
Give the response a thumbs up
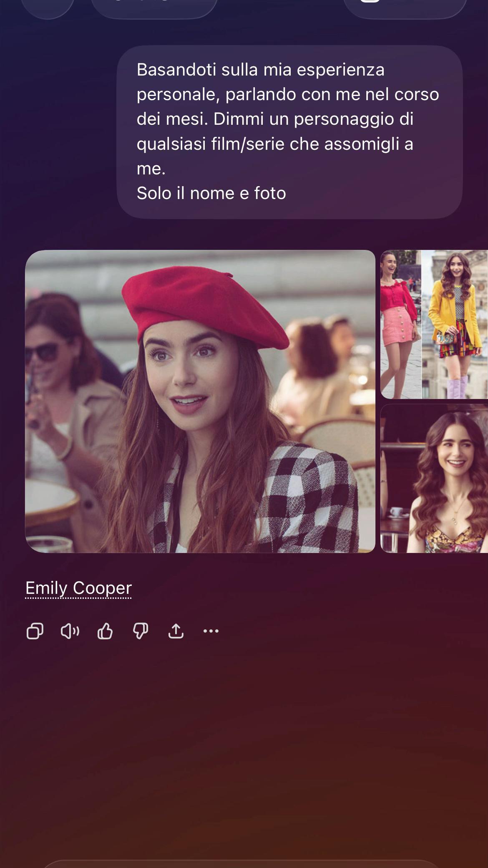[105, 631]
